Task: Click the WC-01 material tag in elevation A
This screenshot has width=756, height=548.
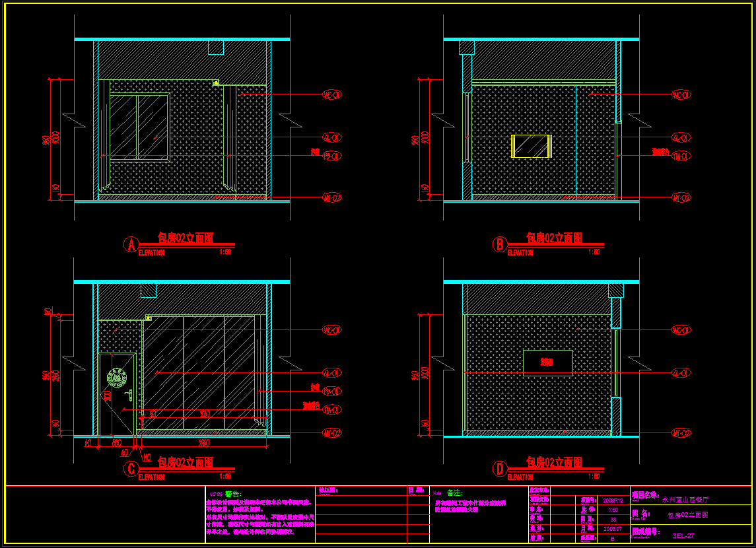Action: tap(331, 95)
